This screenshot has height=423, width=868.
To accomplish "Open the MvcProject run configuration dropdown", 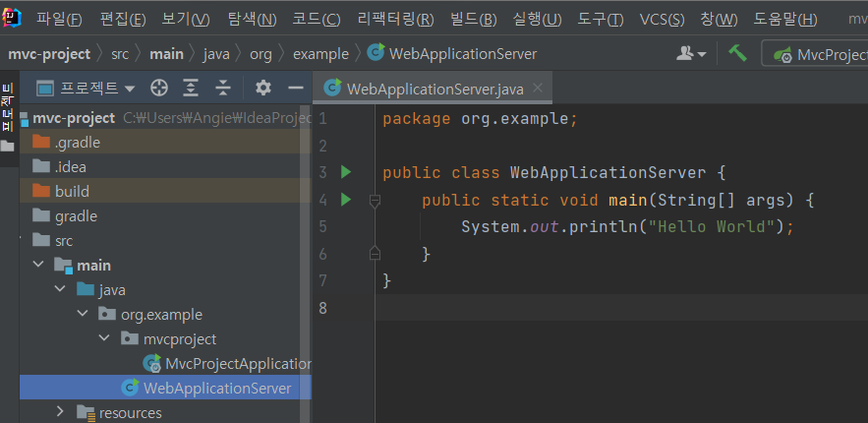I will (817, 54).
